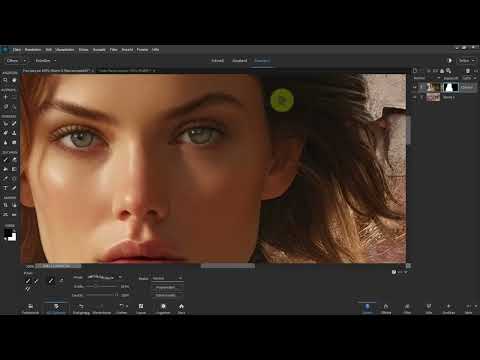
Task: Click the Wiederholen redo button
Action: (102, 308)
